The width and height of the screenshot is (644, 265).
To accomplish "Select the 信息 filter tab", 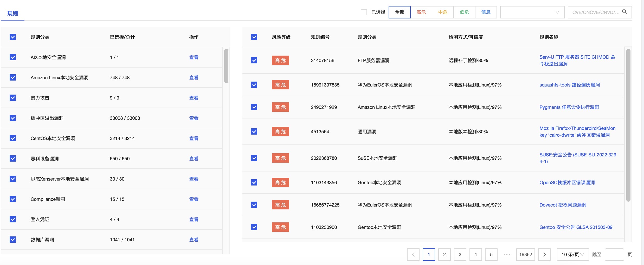I will pyautogui.click(x=486, y=12).
